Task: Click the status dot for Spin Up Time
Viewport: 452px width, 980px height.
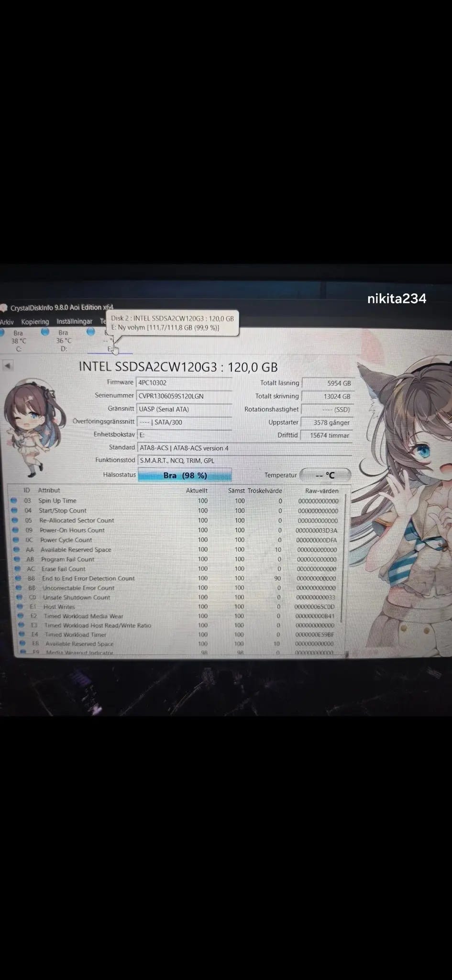Action: pyautogui.click(x=14, y=501)
